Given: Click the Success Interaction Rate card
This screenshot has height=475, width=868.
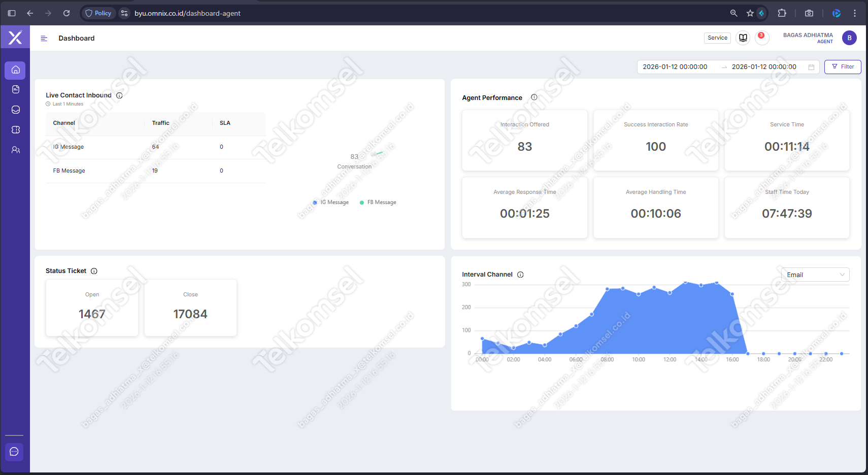Looking at the screenshot, I should tap(656, 140).
